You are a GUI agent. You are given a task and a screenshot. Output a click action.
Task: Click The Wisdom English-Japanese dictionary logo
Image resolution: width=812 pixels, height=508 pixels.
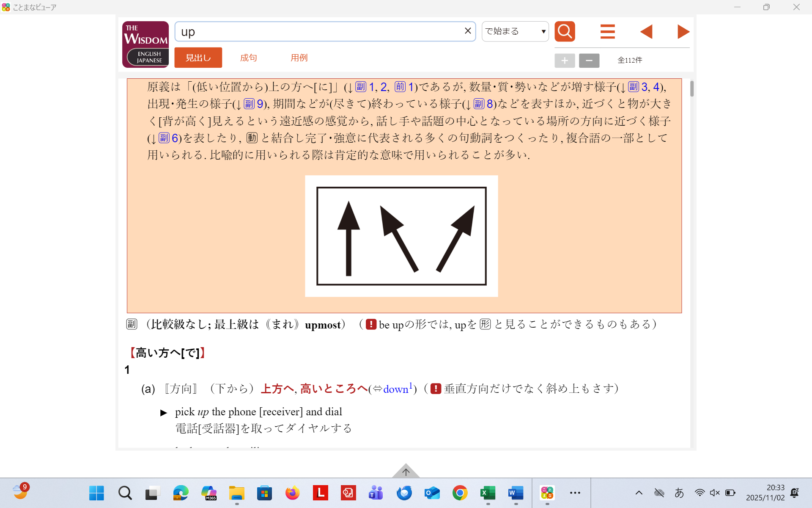point(145,44)
